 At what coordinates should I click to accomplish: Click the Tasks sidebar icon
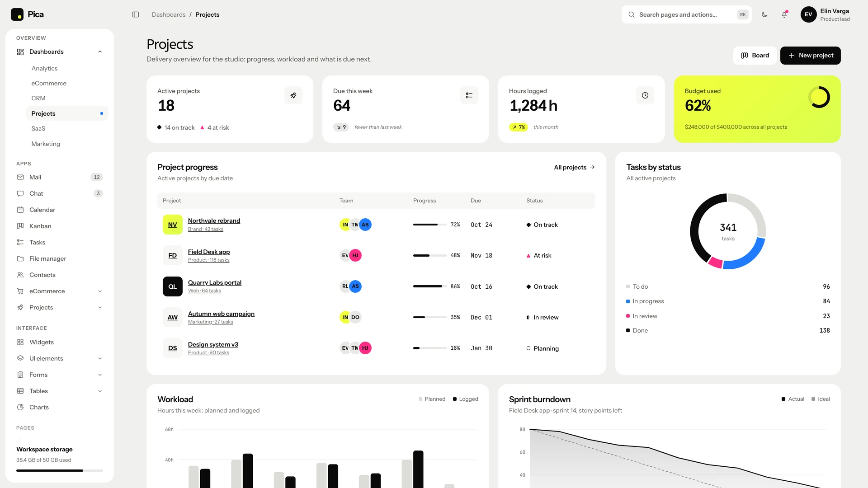point(20,242)
